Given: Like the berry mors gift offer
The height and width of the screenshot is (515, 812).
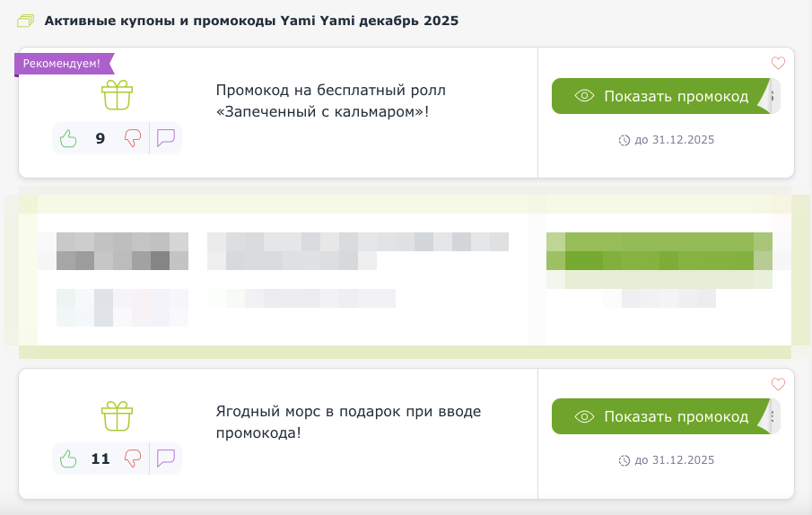Looking at the screenshot, I should 68,459.
